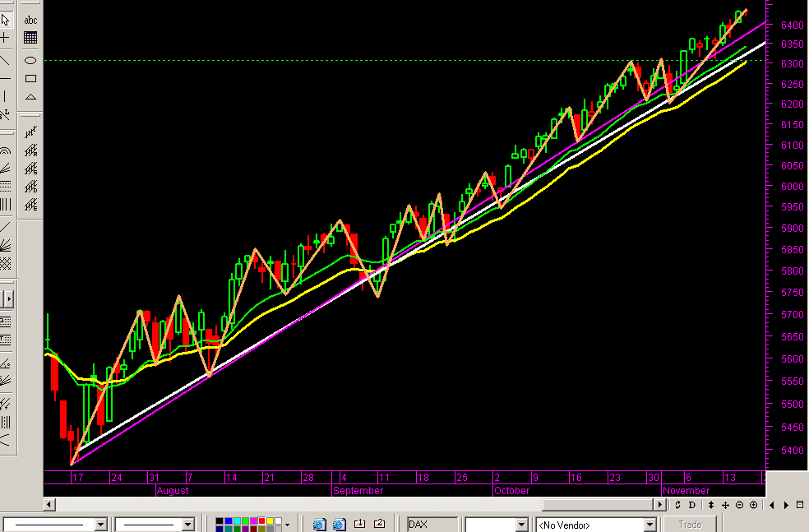Open the second line style dropdown
The image size is (809, 532).
pos(187,525)
